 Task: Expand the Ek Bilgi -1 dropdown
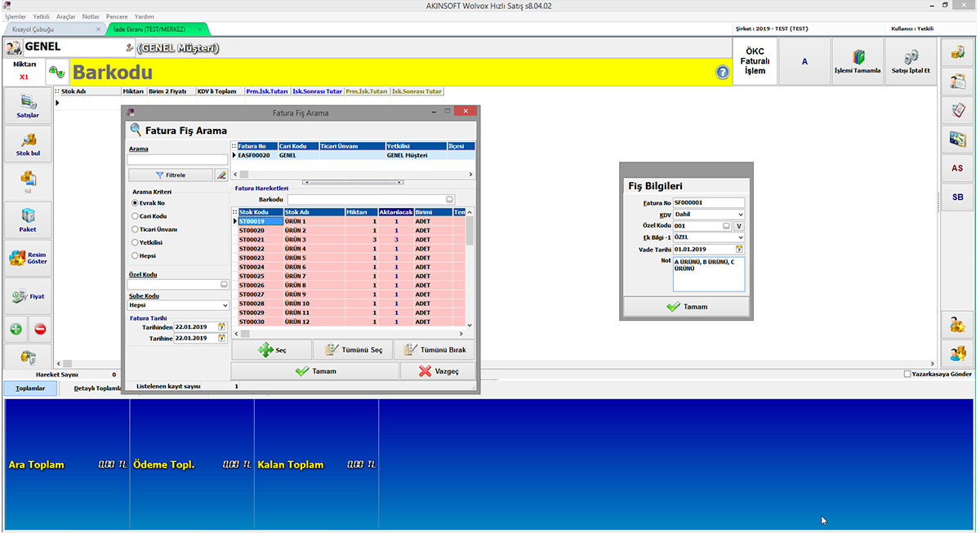[740, 238]
